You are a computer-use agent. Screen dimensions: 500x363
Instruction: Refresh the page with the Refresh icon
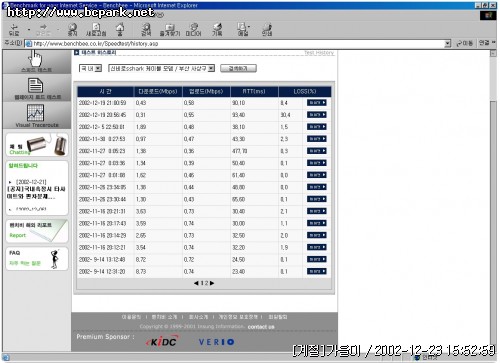(96, 30)
